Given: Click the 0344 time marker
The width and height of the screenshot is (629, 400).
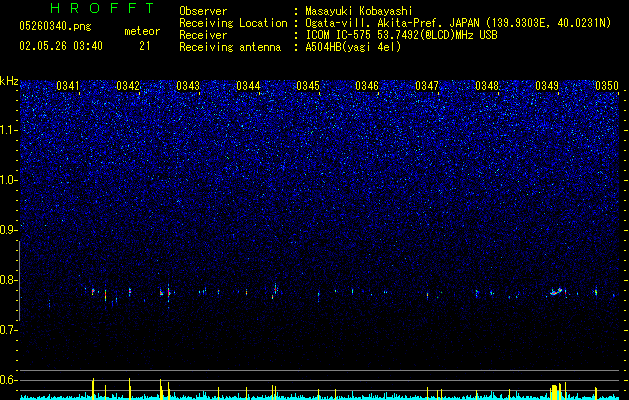Looking at the screenshot, I should [x=248, y=86].
